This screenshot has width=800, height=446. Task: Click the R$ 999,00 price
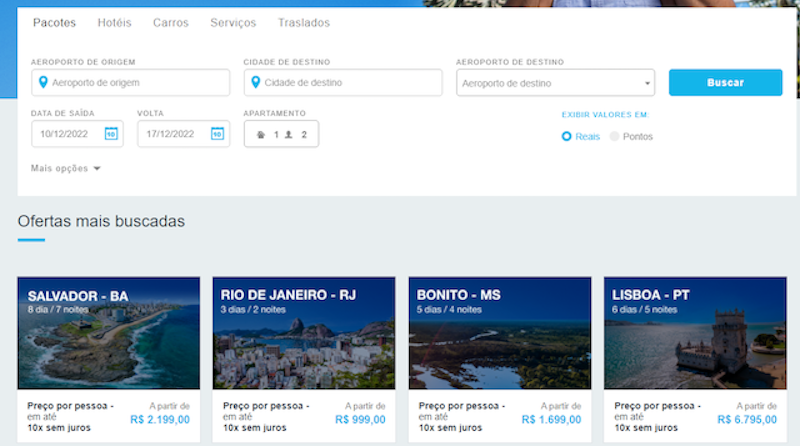coord(360,419)
